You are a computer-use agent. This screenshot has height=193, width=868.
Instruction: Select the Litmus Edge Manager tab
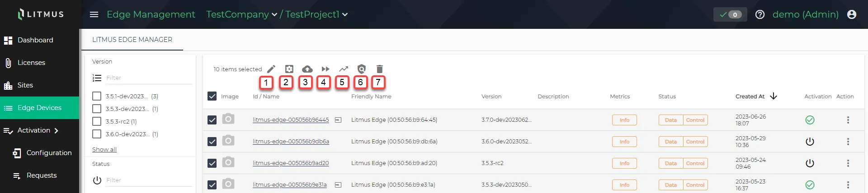(x=132, y=40)
